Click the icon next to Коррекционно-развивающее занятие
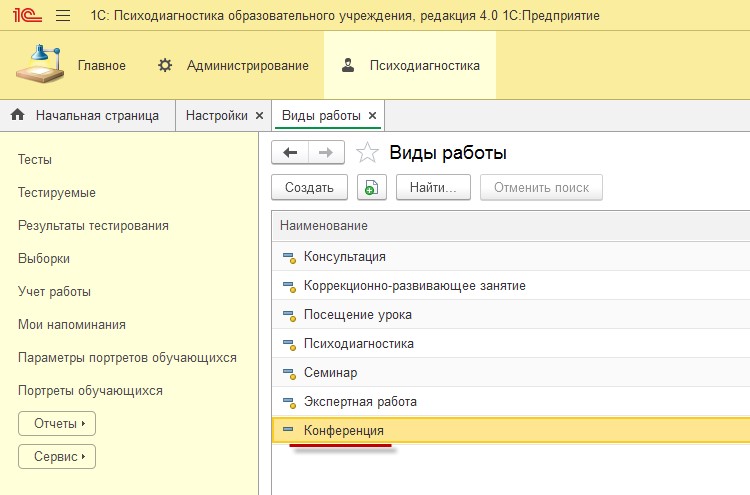 [289, 286]
